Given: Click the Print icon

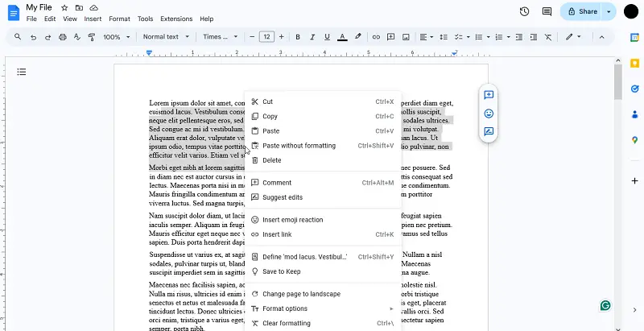Looking at the screenshot, I should (63, 37).
